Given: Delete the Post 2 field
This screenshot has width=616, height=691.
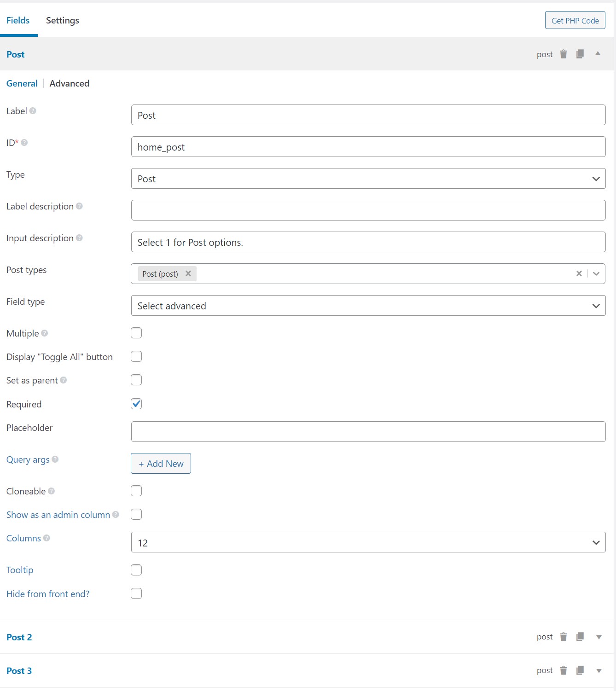Looking at the screenshot, I should tap(563, 637).
